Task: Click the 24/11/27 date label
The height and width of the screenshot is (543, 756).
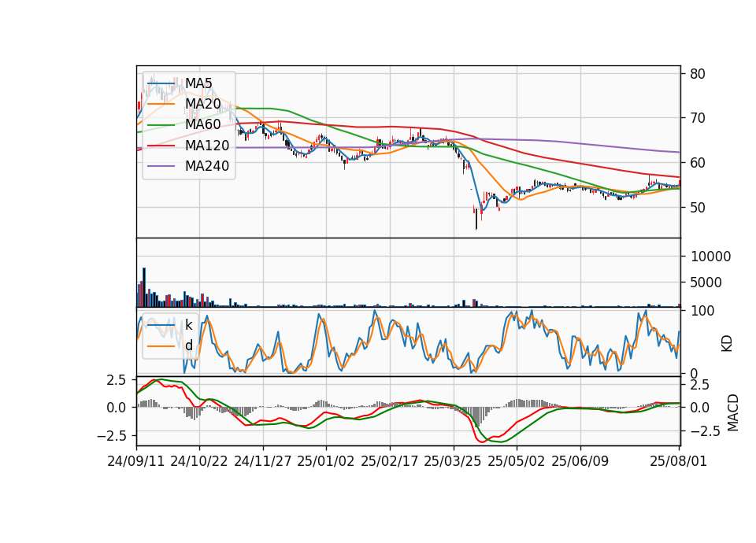Action: click(263, 462)
